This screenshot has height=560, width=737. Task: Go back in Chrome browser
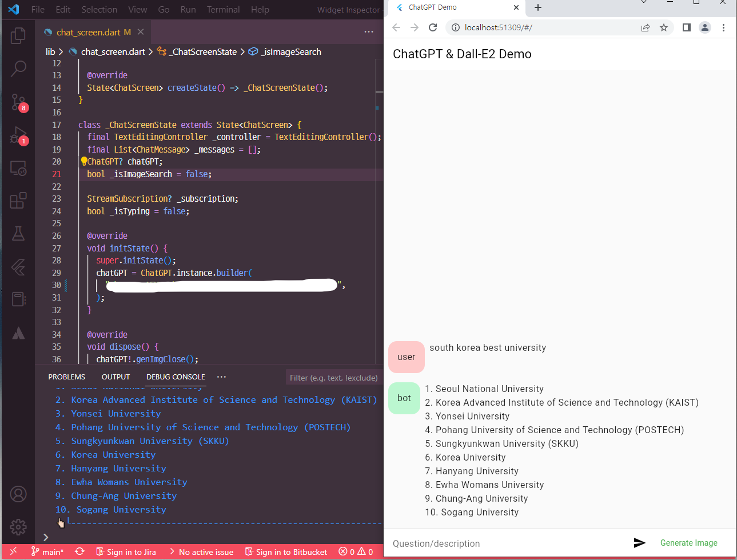[x=396, y=27]
